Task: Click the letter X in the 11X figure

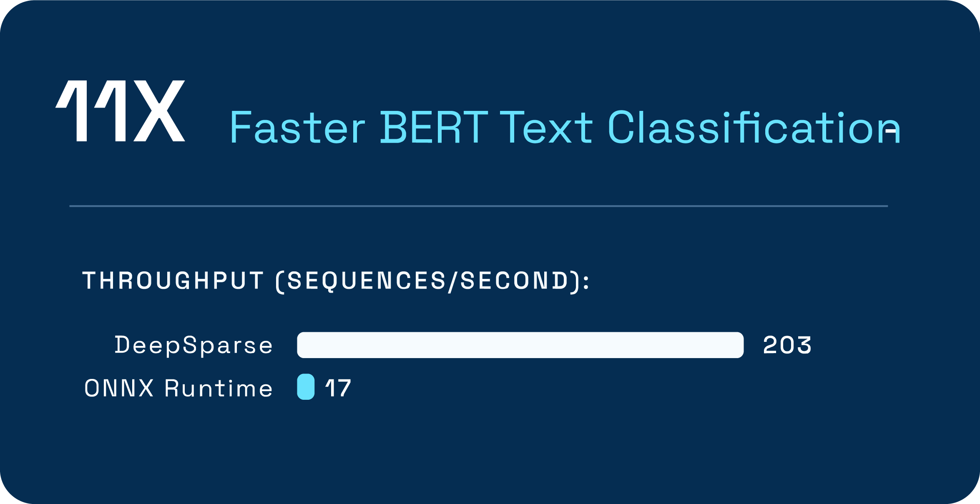Action: click(159, 111)
